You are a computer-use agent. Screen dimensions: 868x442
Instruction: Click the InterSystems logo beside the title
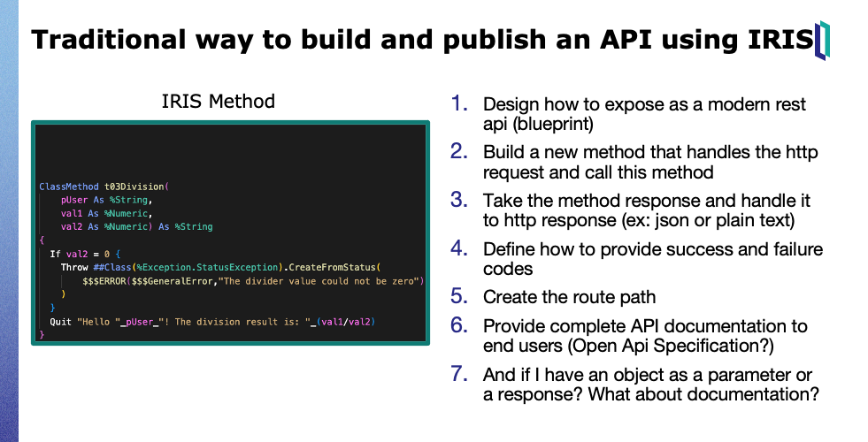[x=822, y=41]
